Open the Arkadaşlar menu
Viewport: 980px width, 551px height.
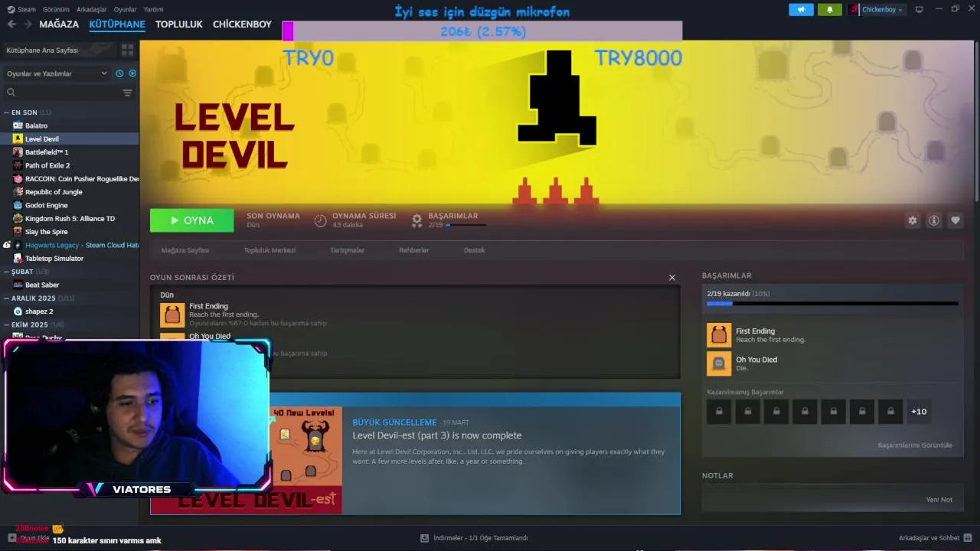(92, 9)
